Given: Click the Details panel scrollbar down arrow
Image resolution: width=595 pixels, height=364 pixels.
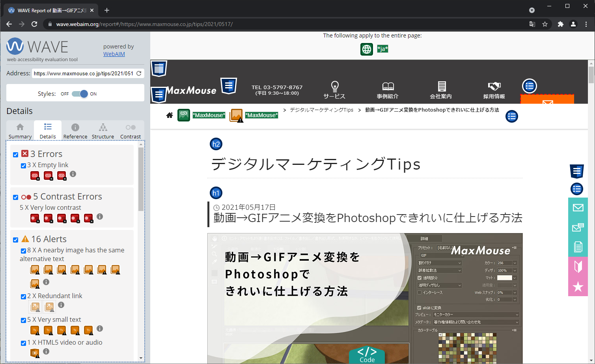Looking at the screenshot, I should pos(141,358).
